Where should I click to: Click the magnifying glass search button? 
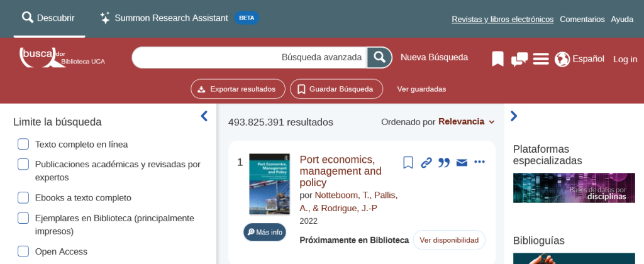pos(379,58)
